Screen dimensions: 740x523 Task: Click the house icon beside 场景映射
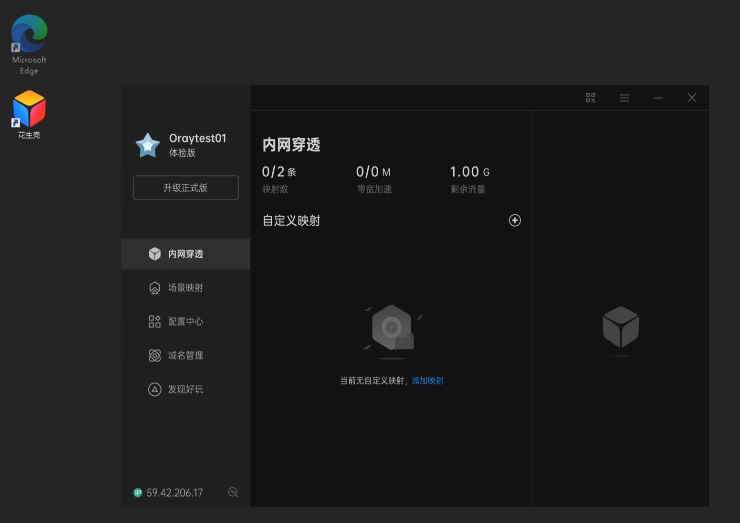[154, 288]
